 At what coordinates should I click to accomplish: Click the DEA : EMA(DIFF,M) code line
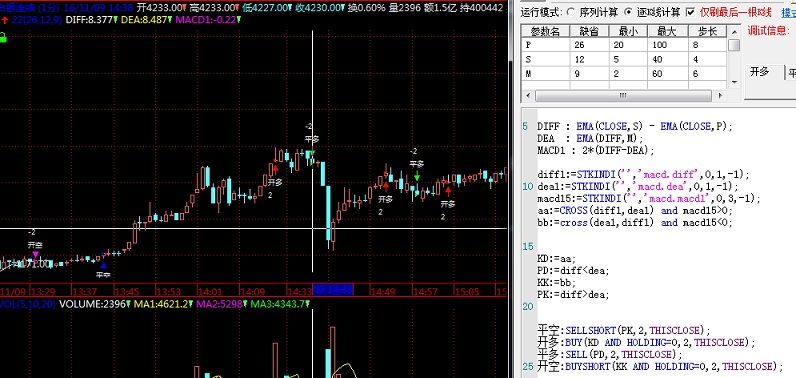pyautogui.click(x=590, y=138)
